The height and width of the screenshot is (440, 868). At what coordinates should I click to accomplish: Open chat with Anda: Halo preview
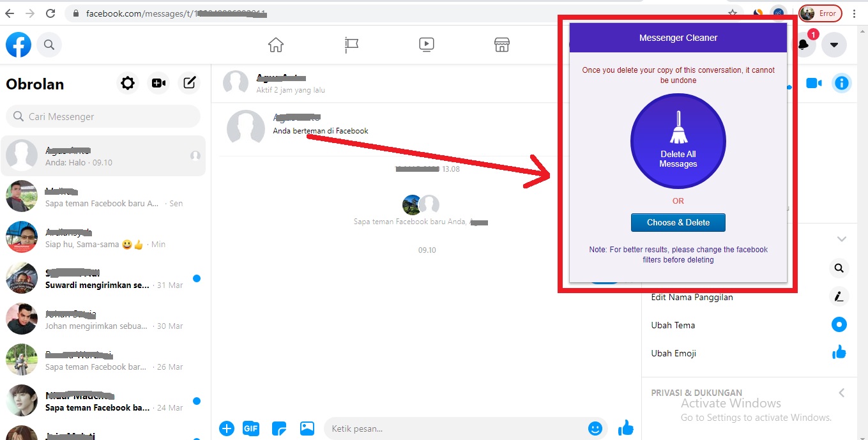click(x=103, y=156)
